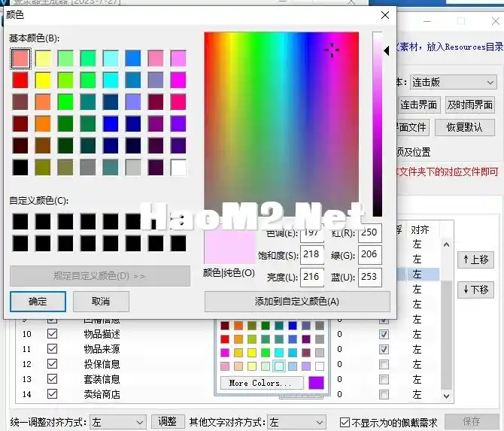Pick pure blue swatch in fourth row
This screenshot has width=504, height=431.
pyautogui.click(x=111, y=124)
